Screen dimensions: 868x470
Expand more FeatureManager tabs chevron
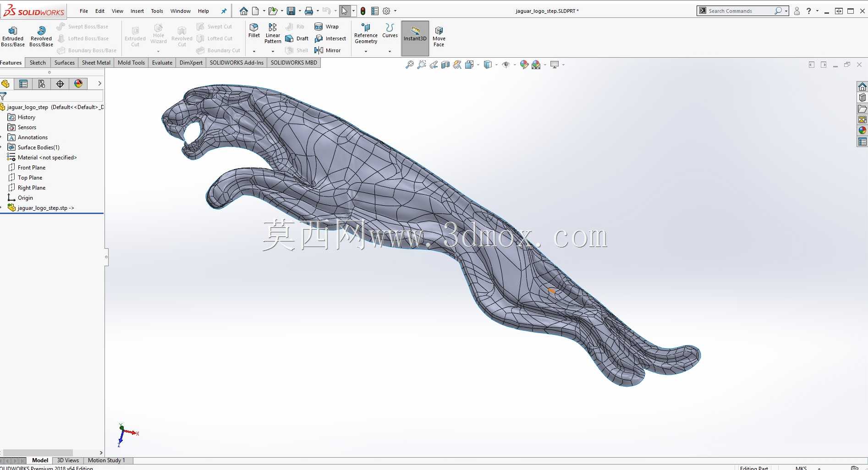(x=99, y=83)
